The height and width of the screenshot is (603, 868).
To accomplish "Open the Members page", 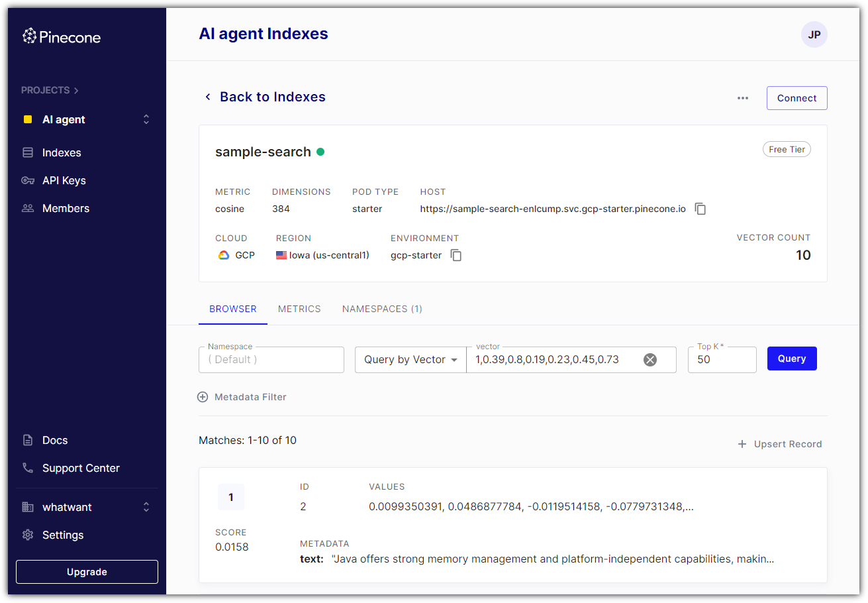I will (x=66, y=208).
